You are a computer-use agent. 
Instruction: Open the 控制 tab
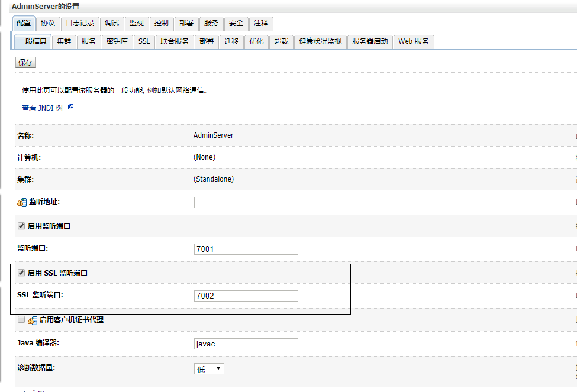tap(161, 23)
